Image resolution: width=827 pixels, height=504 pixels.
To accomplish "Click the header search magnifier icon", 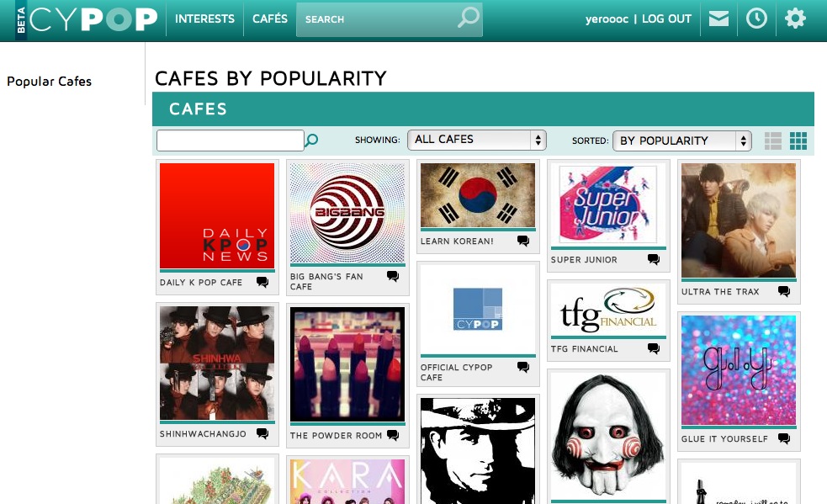I will (468, 18).
